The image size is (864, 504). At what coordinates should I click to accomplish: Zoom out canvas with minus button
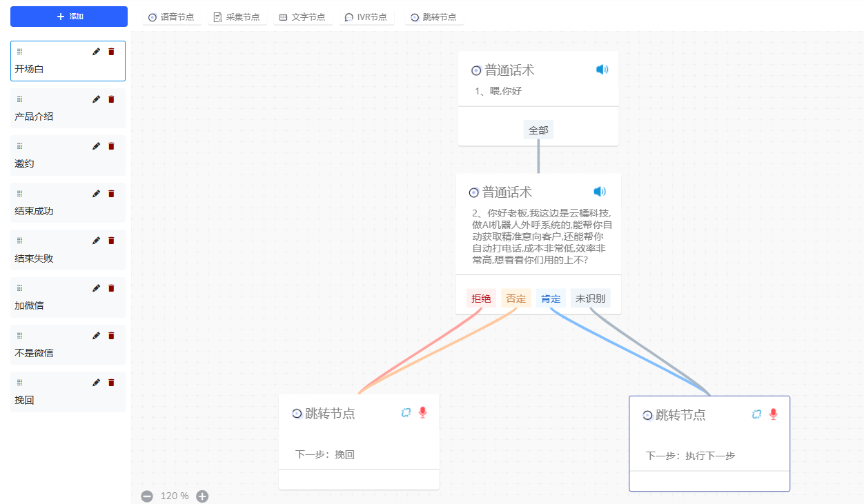[147, 496]
